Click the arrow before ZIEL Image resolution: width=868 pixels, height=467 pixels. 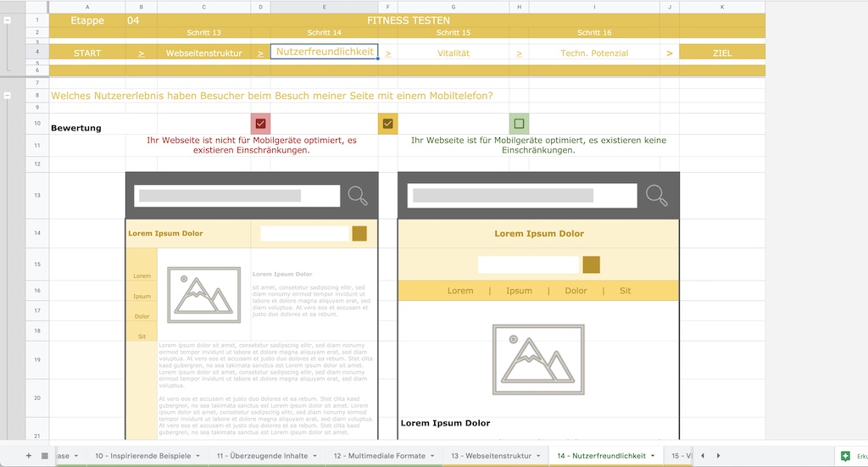[670, 53]
